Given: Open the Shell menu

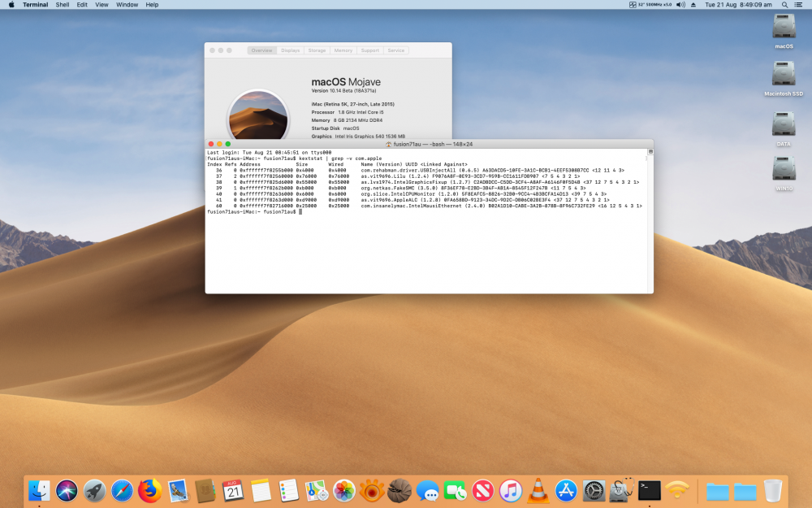Looking at the screenshot, I should click(x=63, y=5).
